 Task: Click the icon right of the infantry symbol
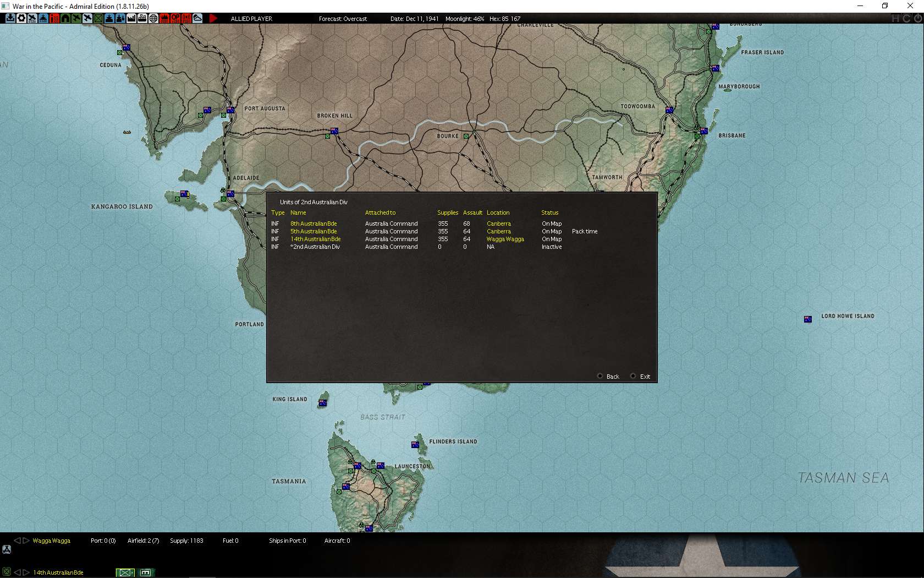click(x=146, y=572)
